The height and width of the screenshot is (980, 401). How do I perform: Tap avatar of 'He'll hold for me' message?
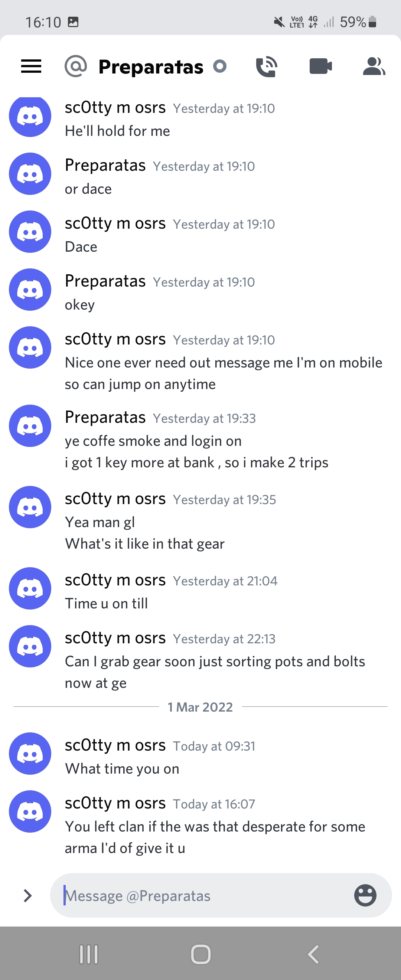[30, 116]
